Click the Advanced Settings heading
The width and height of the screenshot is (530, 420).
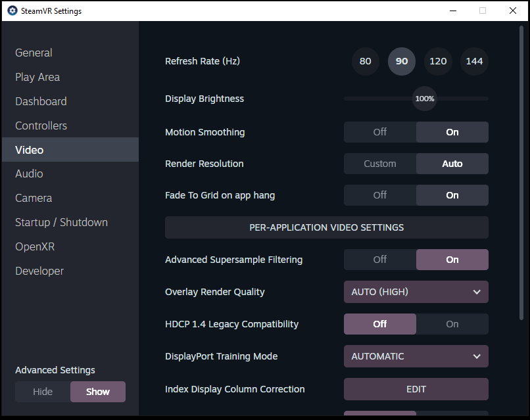coord(55,370)
